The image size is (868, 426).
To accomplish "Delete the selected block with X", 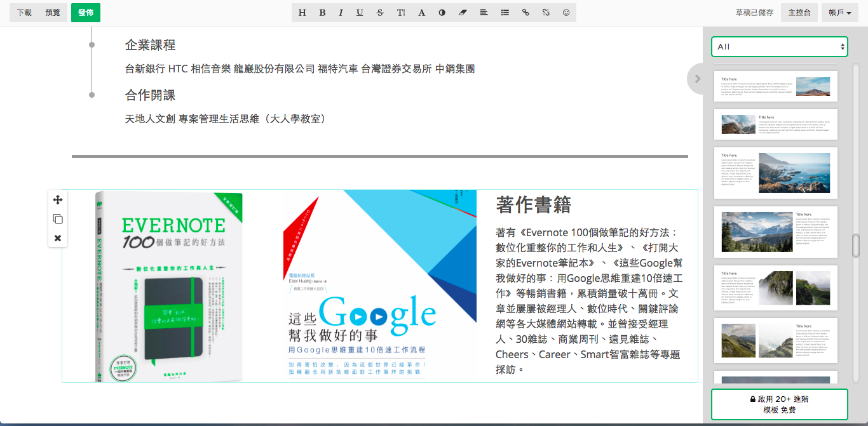I will coord(58,238).
